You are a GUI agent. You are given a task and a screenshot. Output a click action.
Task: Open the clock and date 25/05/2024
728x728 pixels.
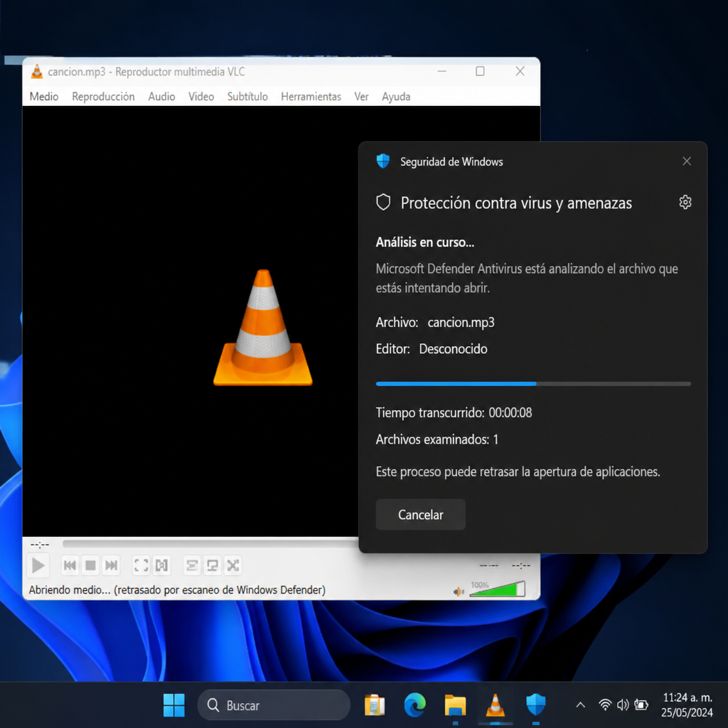(x=687, y=705)
